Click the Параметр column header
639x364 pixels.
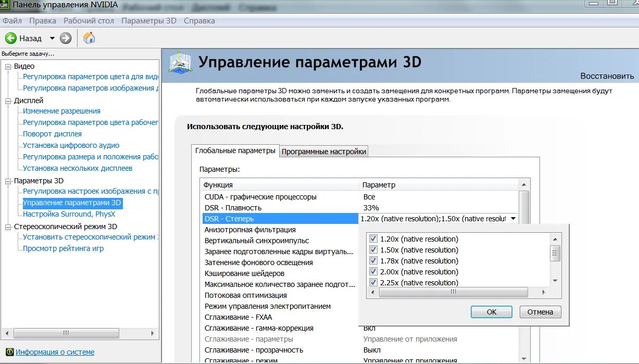[440, 185]
